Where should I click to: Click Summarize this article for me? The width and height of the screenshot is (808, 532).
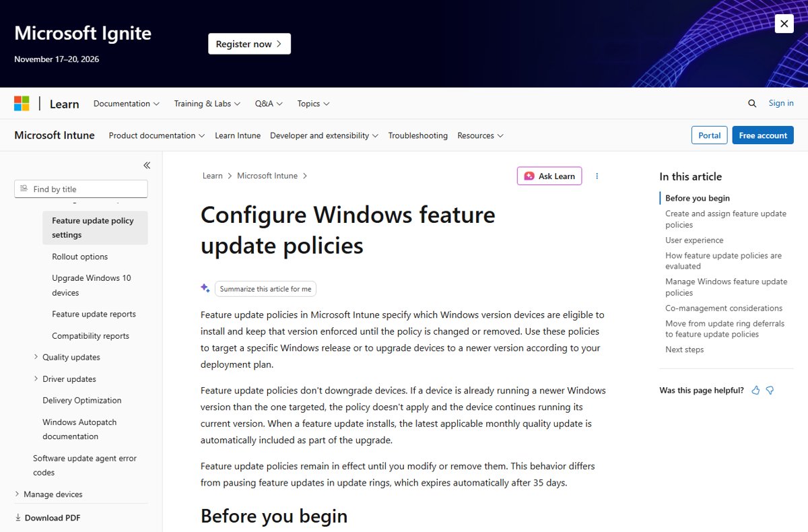click(265, 289)
